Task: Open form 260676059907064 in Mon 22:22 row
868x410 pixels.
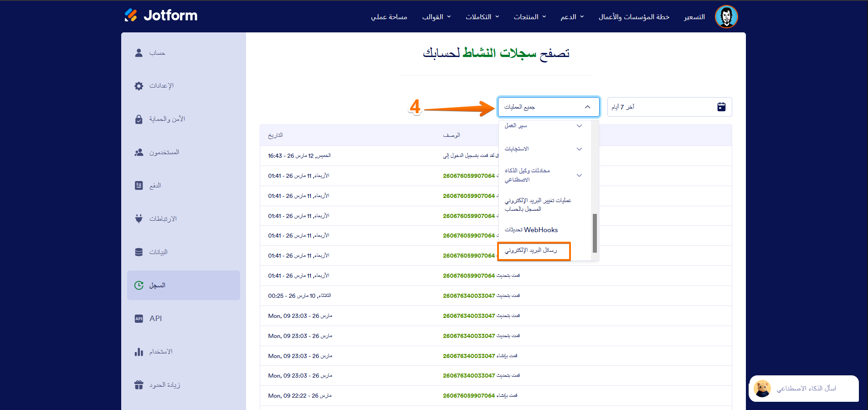Action: [469, 396]
